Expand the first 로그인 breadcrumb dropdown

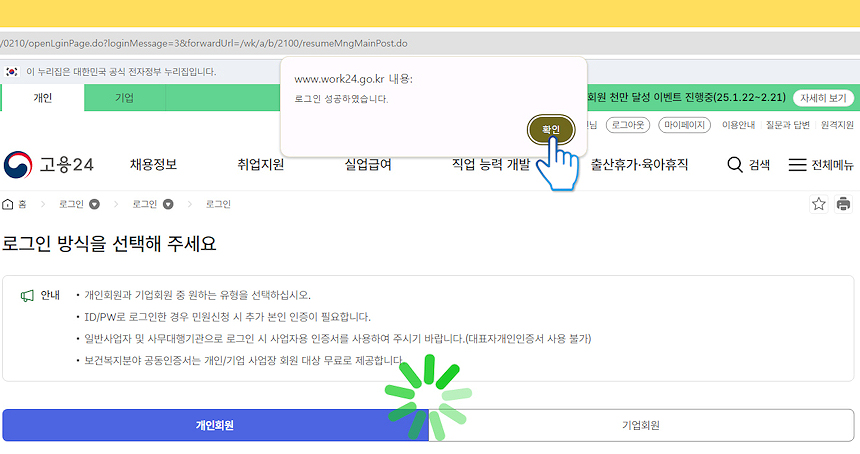point(94,204)
